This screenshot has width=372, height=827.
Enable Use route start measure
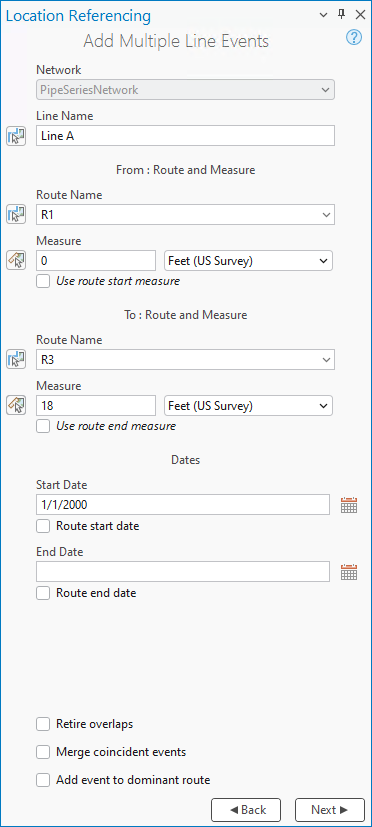pos(43,281)
